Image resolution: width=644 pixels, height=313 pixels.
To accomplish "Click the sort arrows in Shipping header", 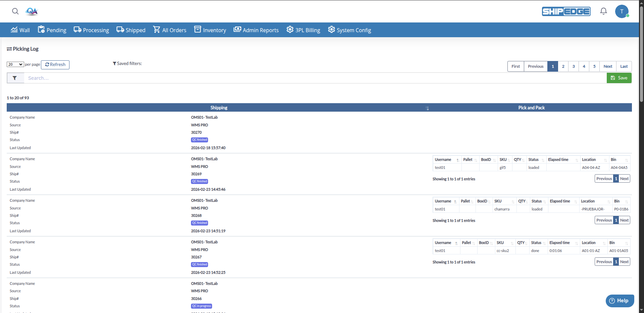I will pos(427,108).
